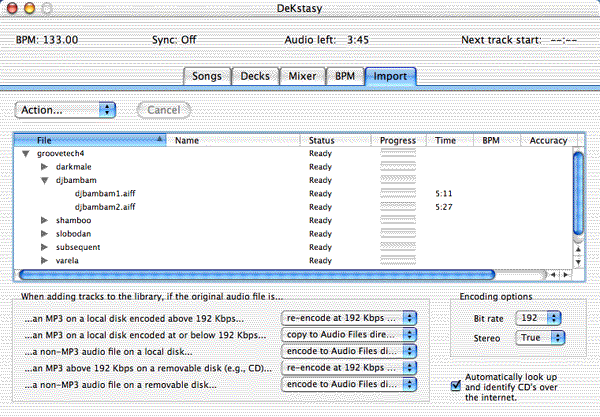The image size is (600, 417).
Task: Expand the slobodan folder
Action: (45, 234)
